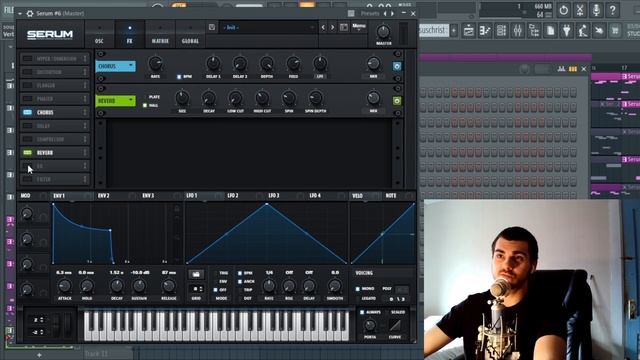Toggle Reverb module power button
The width and height of the screenshot is (640, 360).
(x=397, y=101)
